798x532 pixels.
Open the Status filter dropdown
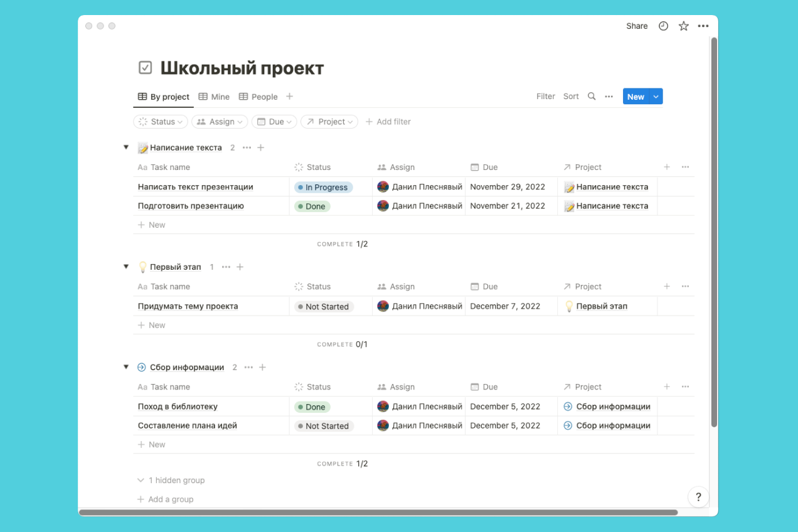(161, 122)
